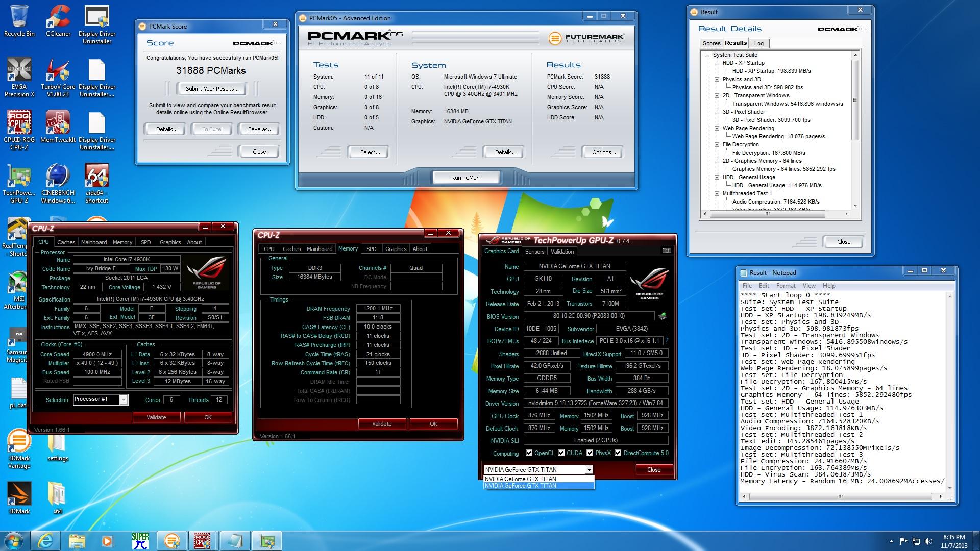The image size is (980, 551).
Task: Click the Bus Interface question mark icon
Action: click(x=667, y=341)
